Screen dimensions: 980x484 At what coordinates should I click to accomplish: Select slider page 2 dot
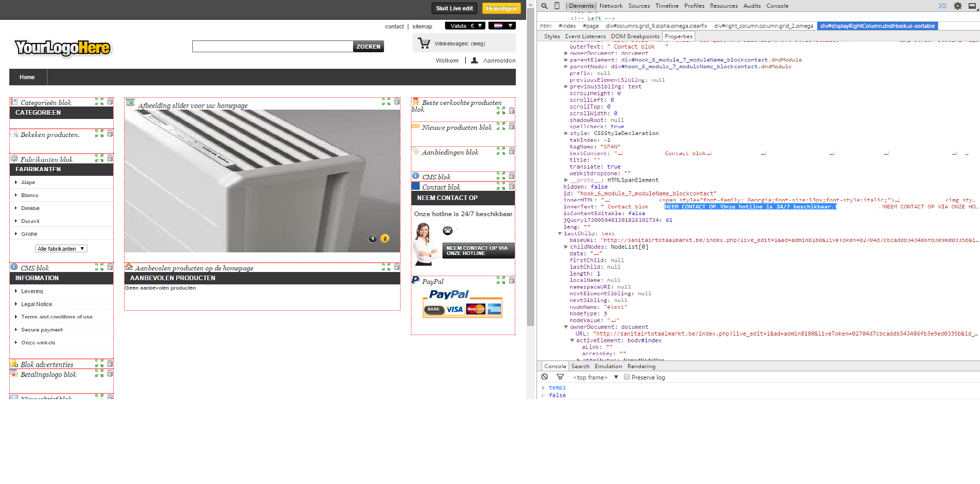pyautogui.click(x=385, y=238)
